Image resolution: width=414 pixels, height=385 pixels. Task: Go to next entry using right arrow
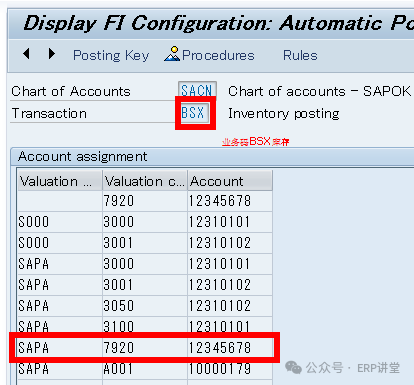[x=52, y=54]
